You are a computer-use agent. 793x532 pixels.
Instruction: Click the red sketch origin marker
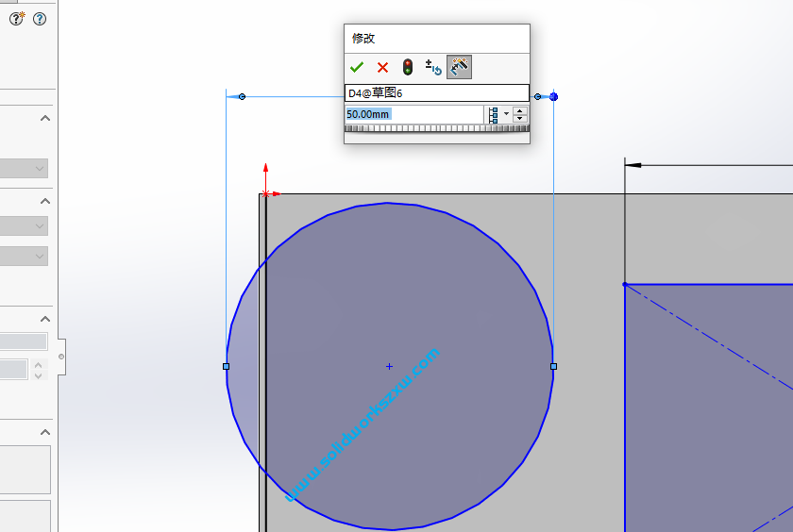[x=266, y=193]
